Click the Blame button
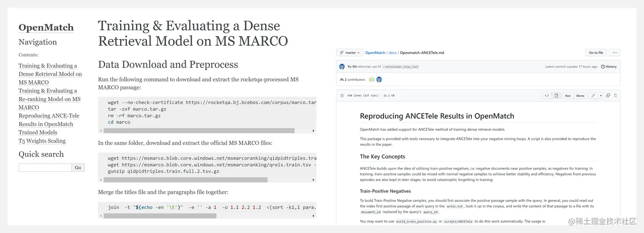 click(580, 96)
